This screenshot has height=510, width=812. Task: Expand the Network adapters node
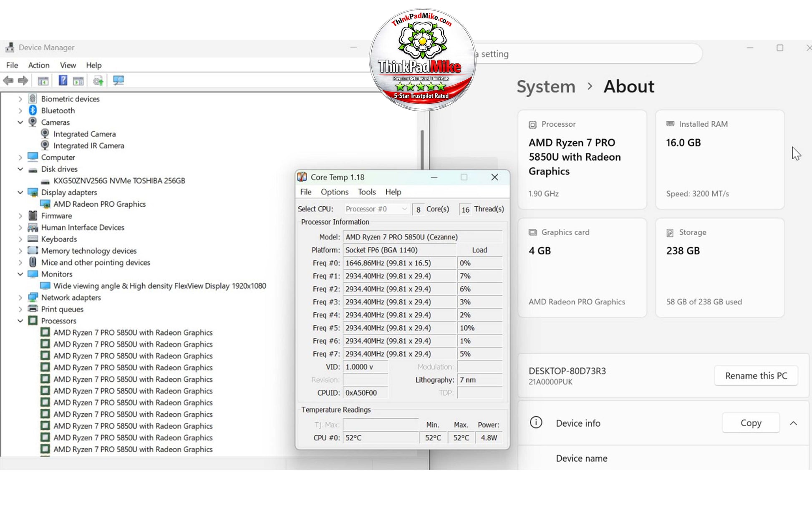[20, 297]
